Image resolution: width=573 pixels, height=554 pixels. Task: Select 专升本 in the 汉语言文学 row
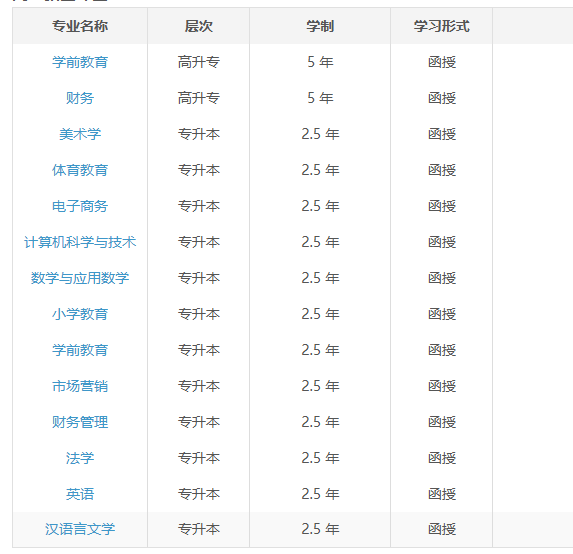tap(198, 529)
